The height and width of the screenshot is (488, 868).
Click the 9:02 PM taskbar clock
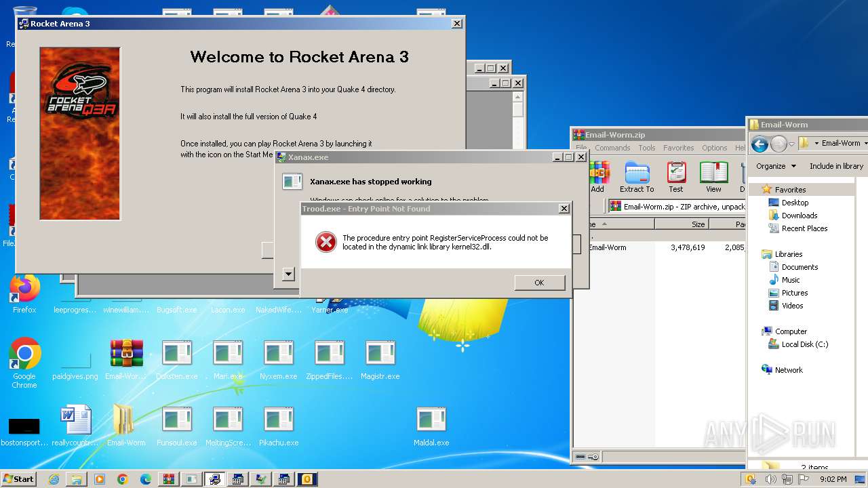[x=833, y=479]
